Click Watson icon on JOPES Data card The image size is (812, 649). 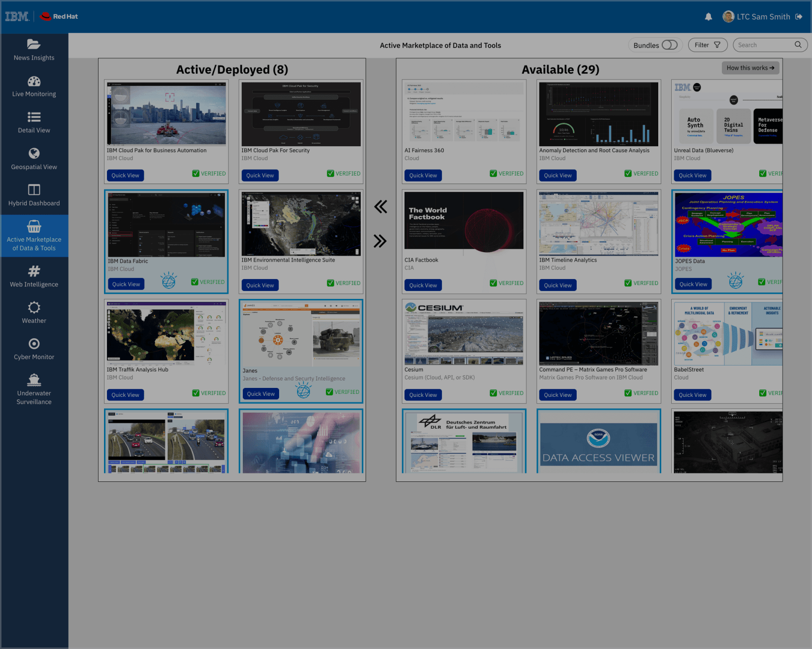coord(736,281)
